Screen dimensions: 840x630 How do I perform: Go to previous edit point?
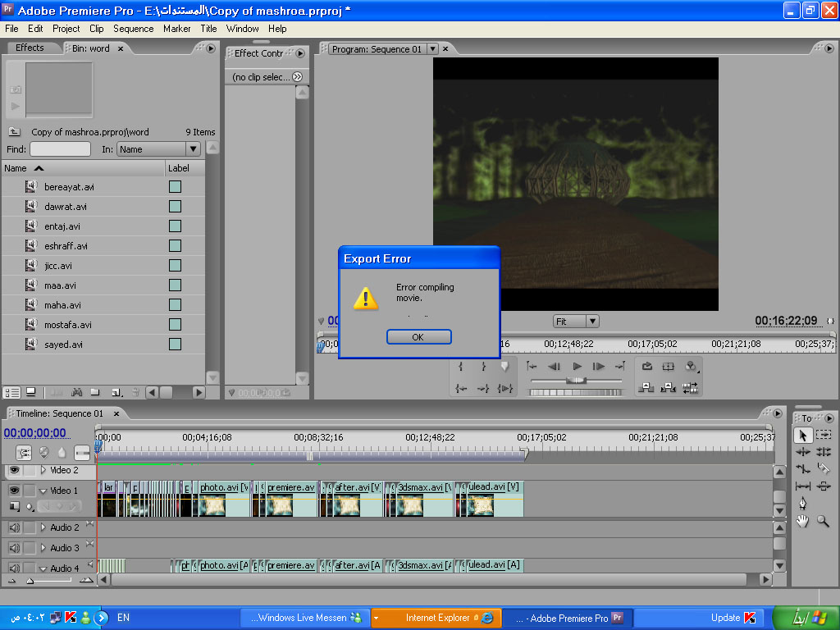532,367
